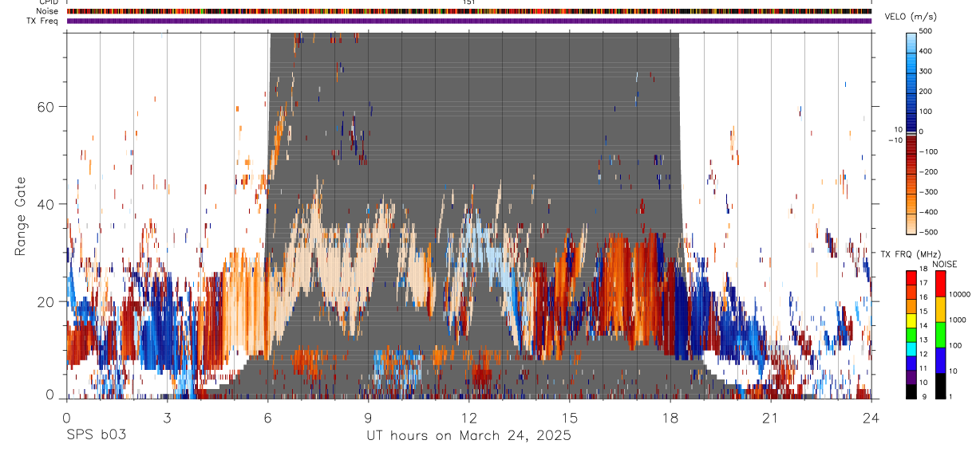
Task: Click the '24' hour tick on x-axis
Action: point(871,417)
